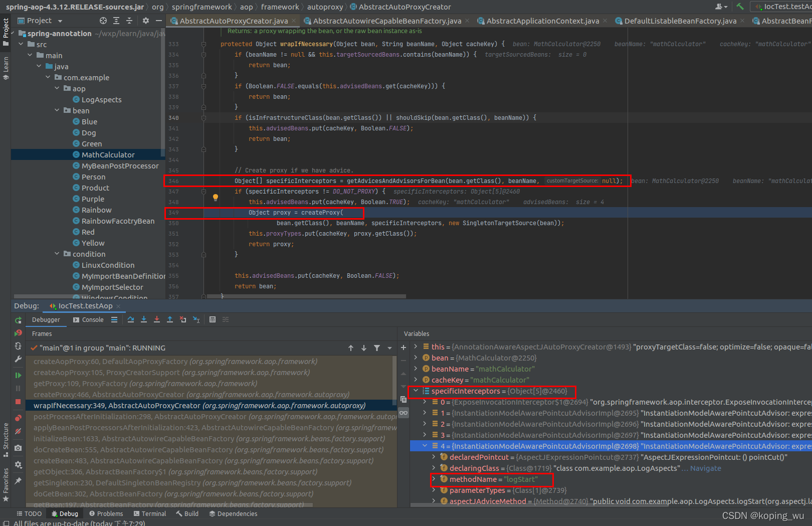Image resolution: width=812 pixels, height=526 pixels.
Task: Rerun IocTest.testAop with the green arrow
Action: [18, 320]
